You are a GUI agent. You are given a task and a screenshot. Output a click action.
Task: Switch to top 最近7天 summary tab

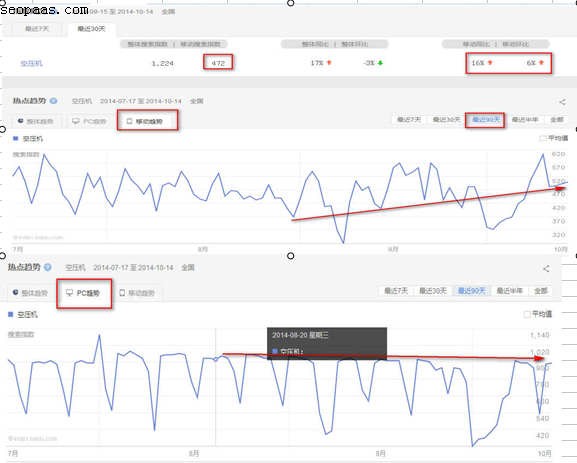(x=37, y=29)
